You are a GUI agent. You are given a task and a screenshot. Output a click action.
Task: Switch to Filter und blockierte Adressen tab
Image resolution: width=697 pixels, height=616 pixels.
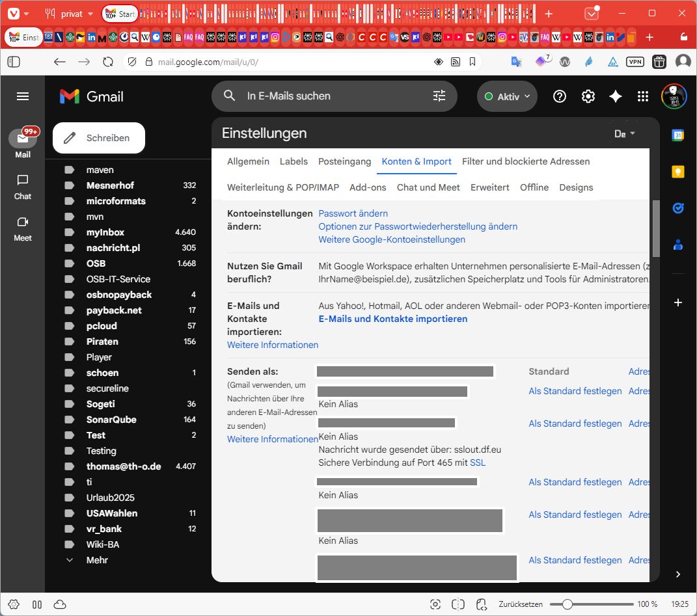(526, 161)
